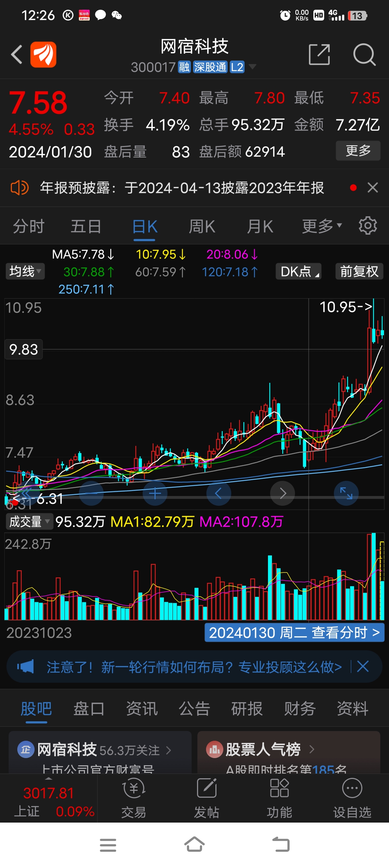Expand stock code dropdown triangle
This screenshot has height=868, width=389.
[252, 67]
